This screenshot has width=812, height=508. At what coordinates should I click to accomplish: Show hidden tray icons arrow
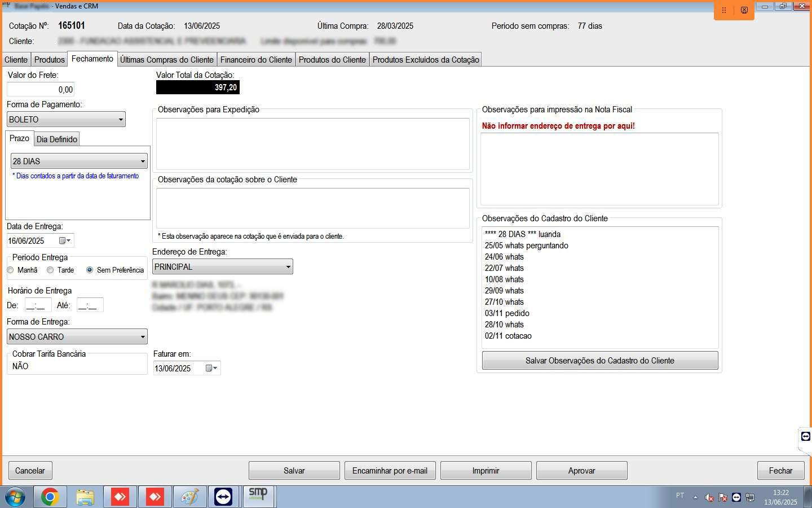[695, 497]
